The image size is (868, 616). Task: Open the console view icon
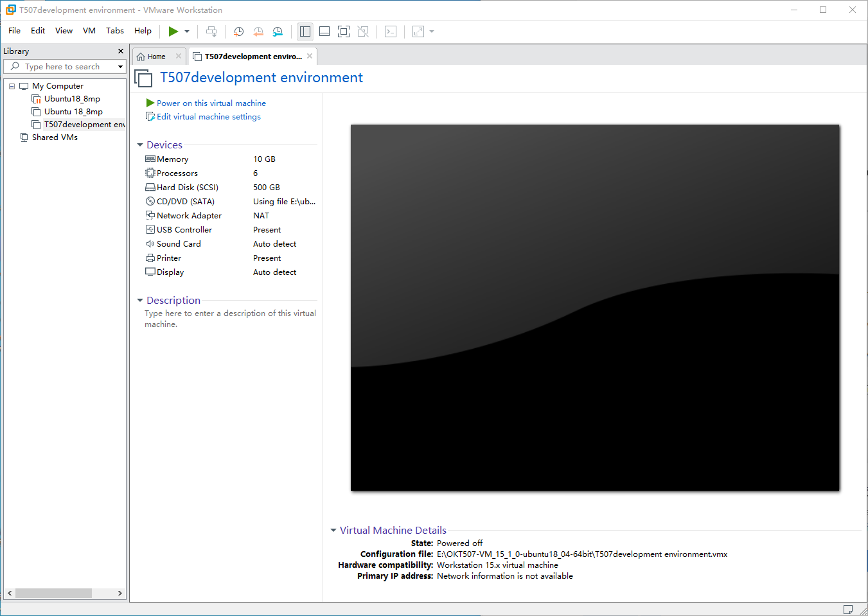(x=391, y=31)
